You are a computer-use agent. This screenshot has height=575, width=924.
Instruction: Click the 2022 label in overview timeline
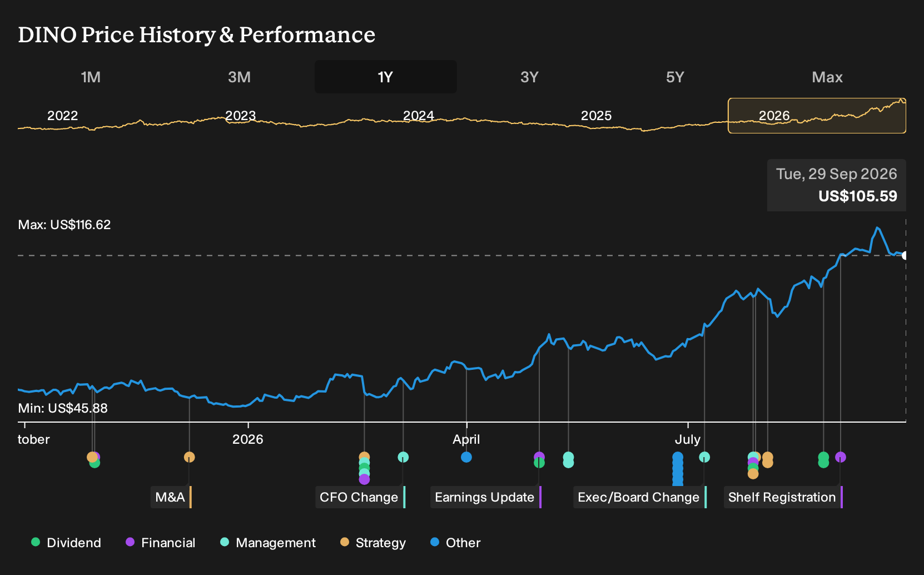click(x=62, y=116)
